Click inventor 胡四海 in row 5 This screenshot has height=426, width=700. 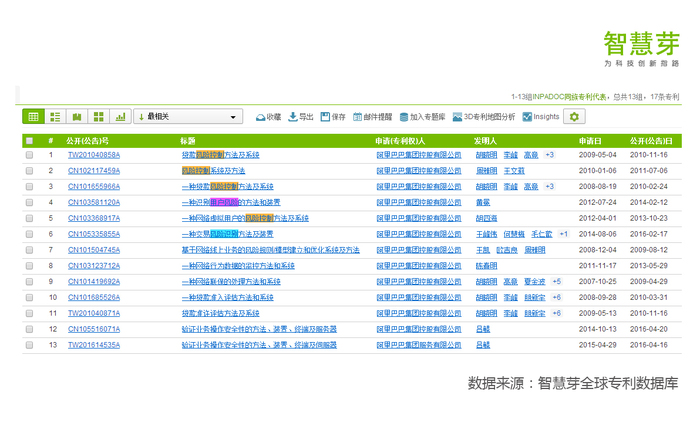coord(485,218)
